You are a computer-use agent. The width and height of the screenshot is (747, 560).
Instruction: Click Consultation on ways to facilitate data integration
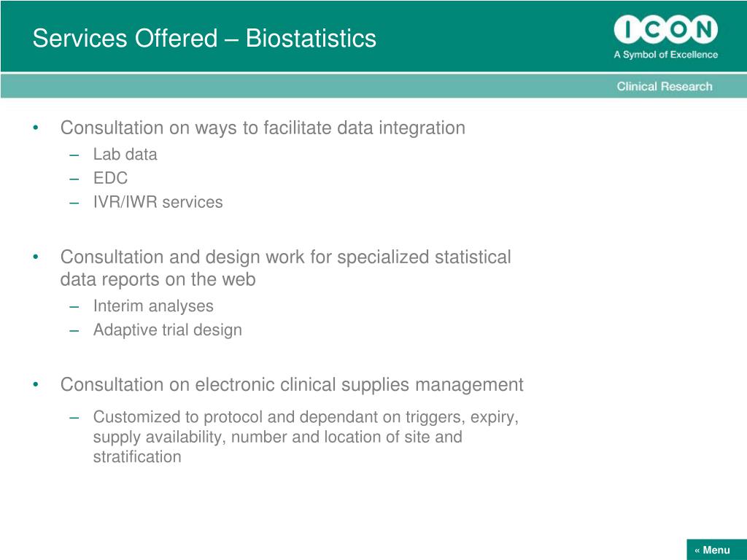[x=263, y=128]
